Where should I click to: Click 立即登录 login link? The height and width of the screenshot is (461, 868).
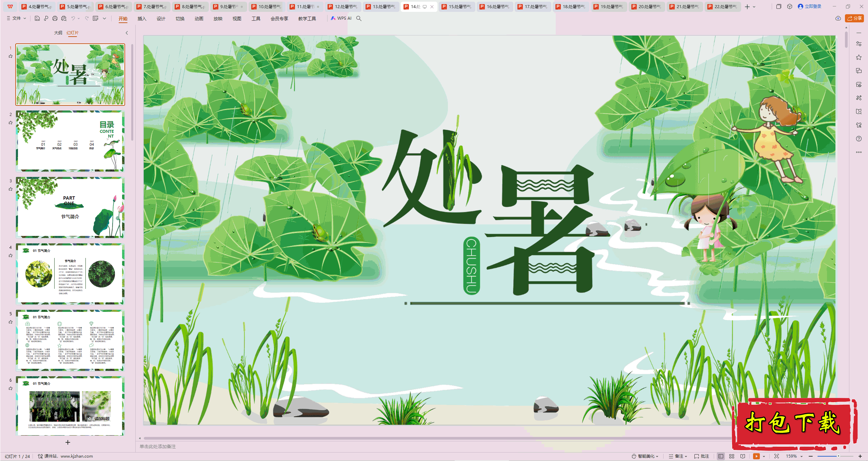click(x=810, y=6)
